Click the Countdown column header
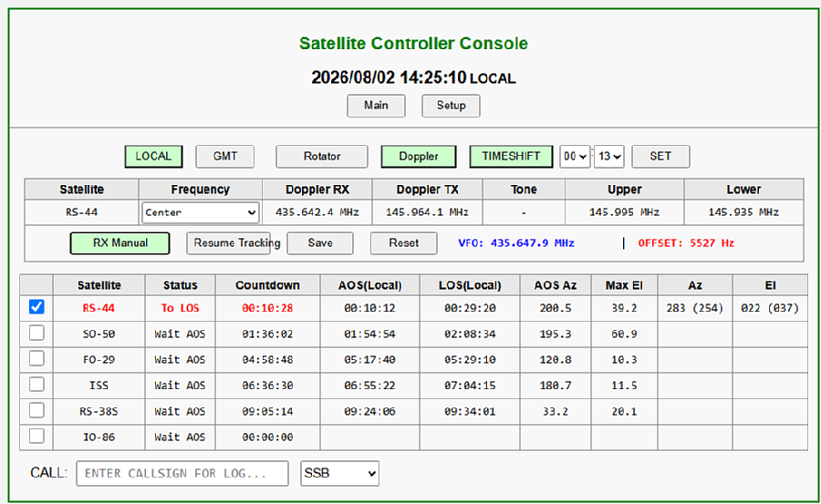Screen dimensions: 821x504 tap(267, 286)
